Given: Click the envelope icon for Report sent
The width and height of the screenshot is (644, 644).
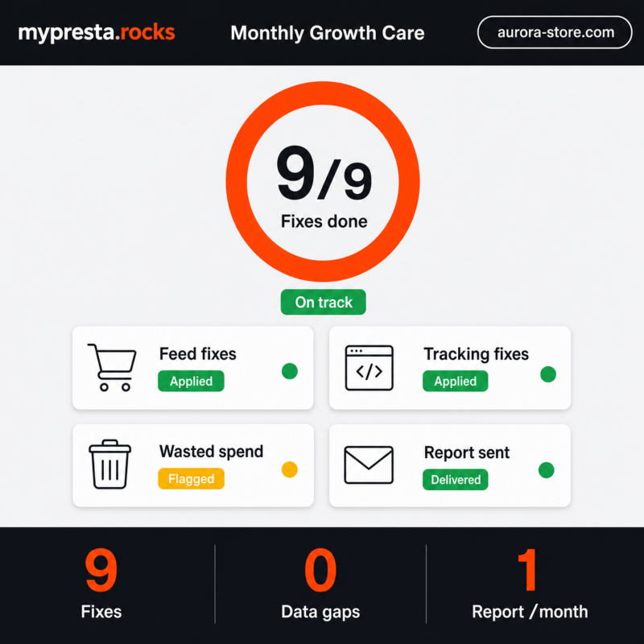Looking at the screenshot, I should tap(369, 464).
